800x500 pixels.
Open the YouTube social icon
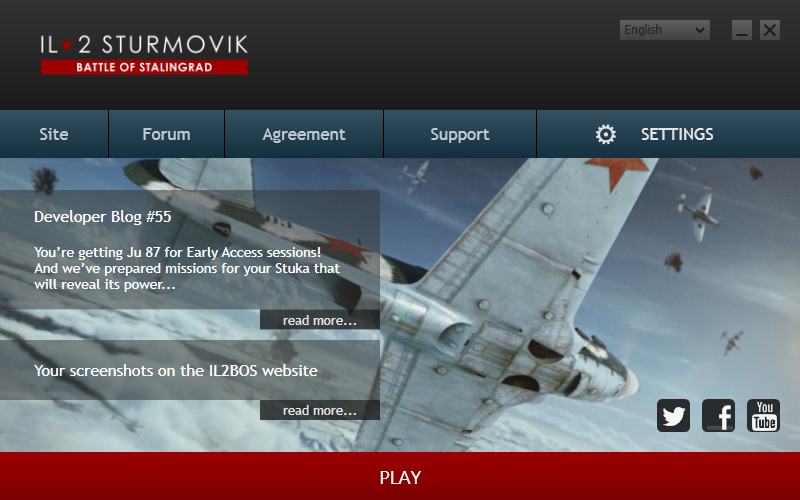[x=763, y=416]
